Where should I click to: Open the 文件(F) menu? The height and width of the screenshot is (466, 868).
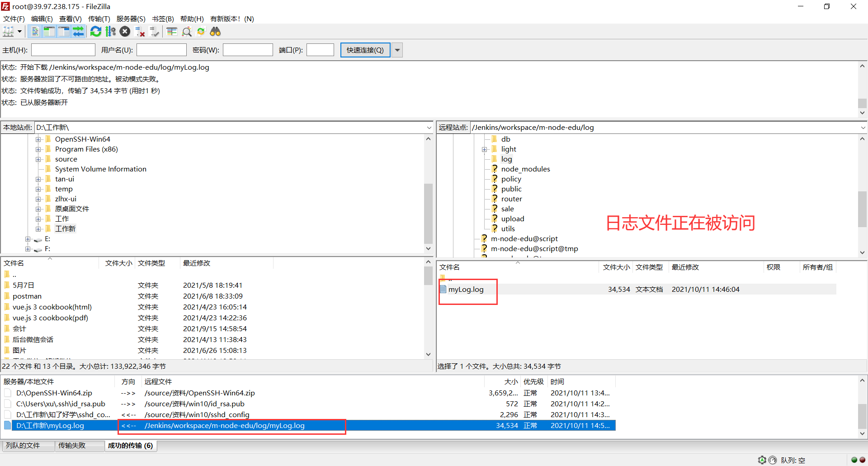(x=14, y=19)
